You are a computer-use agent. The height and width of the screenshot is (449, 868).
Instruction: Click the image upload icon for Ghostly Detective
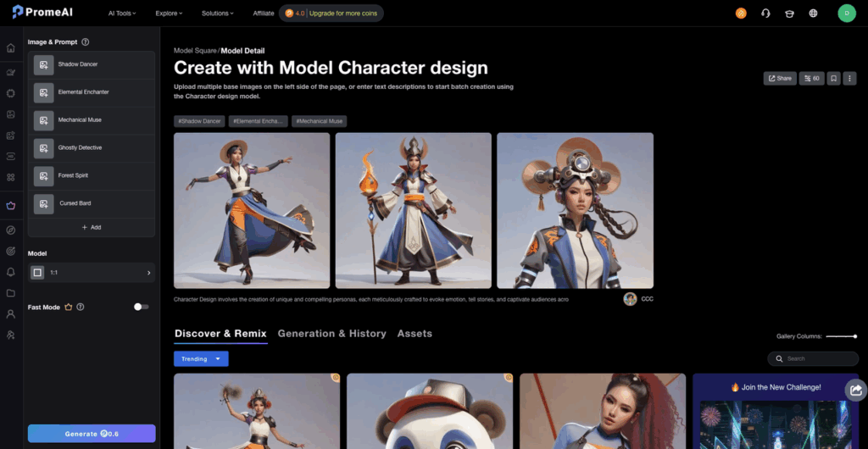44,148
